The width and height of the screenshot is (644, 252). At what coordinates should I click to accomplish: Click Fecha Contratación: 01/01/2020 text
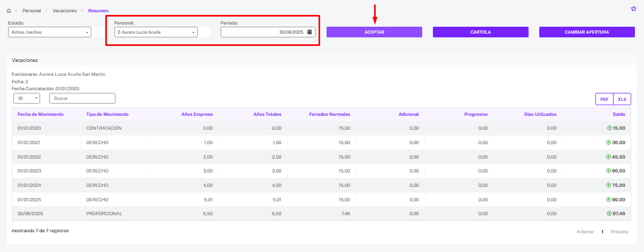(x=45, y=88)
